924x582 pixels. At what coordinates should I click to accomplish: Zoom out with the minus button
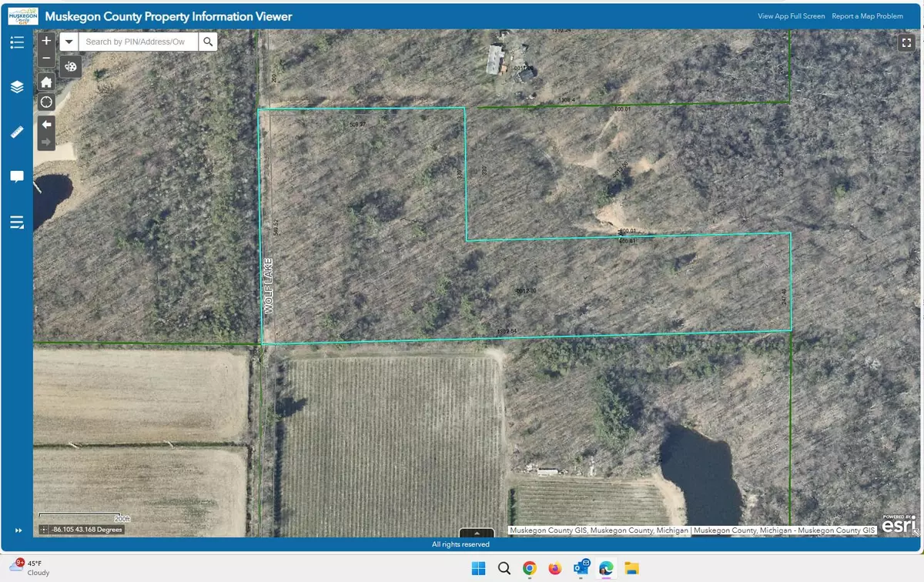click(46, 59)
